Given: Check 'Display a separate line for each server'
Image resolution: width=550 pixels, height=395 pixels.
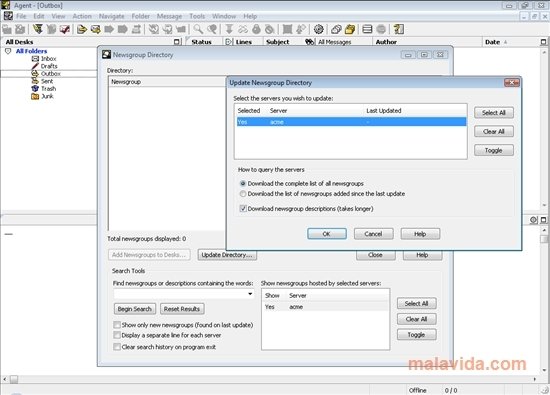Looking at the screenshot, I should pyautogui.click(x=117, y=335).
